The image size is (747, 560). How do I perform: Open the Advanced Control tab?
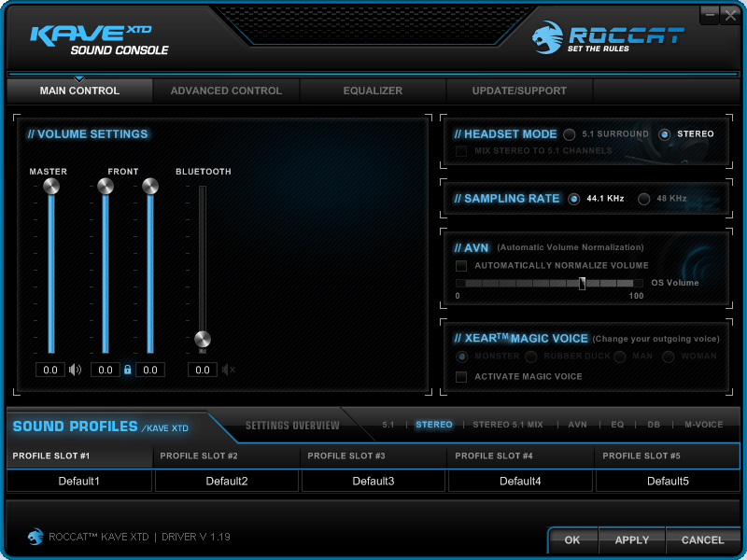point(226,91)
